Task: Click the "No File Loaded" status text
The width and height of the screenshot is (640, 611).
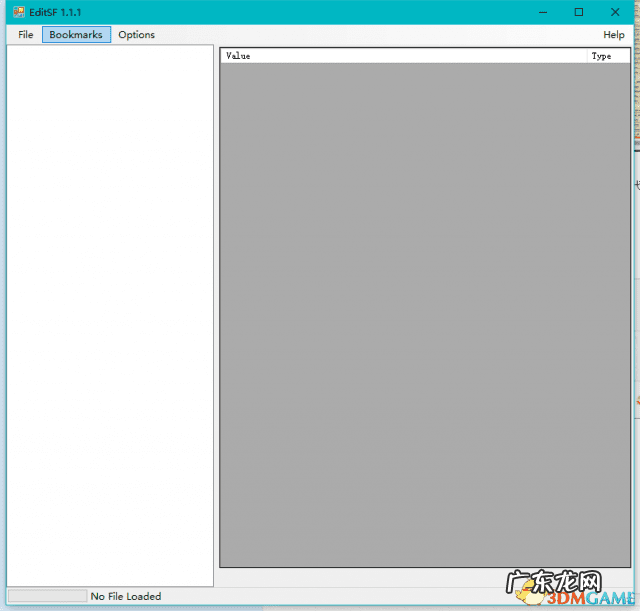Action: tap(126, 596)
